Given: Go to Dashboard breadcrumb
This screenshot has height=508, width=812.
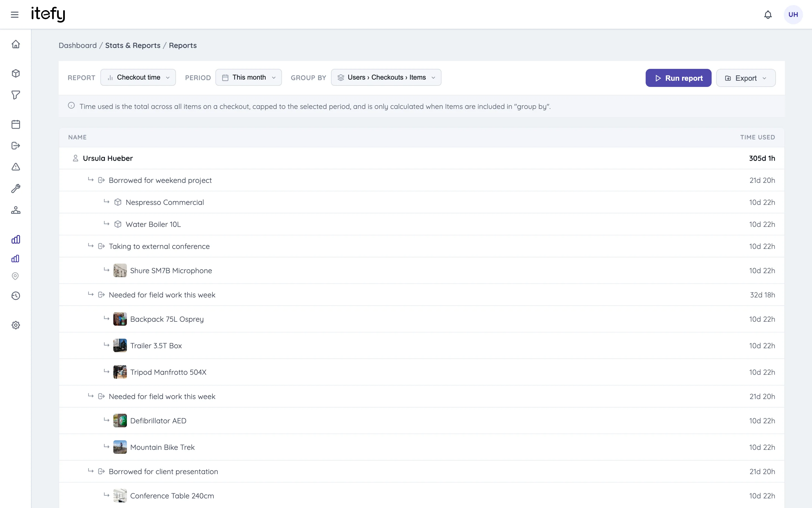Looking at the screenshot, I should 78,45.
